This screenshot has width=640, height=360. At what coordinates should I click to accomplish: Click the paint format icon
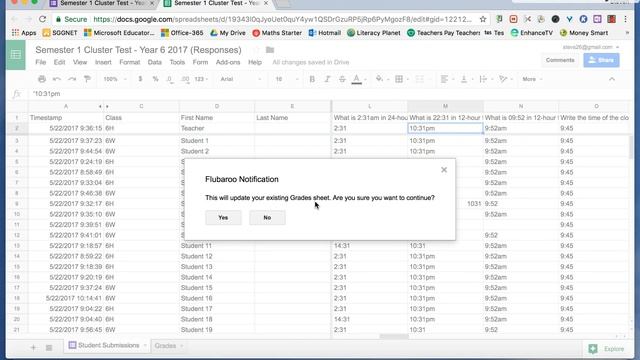(x=87, y=79)
